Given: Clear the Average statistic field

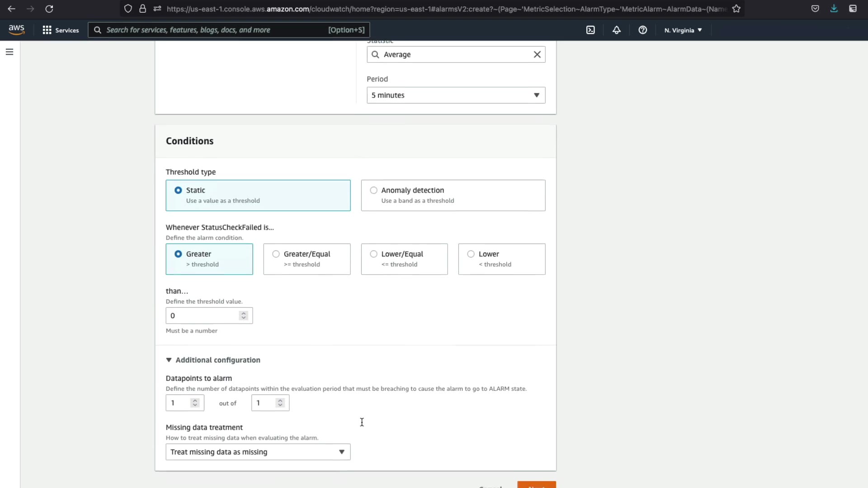Looking at the screenshot, I should [537, 55].
